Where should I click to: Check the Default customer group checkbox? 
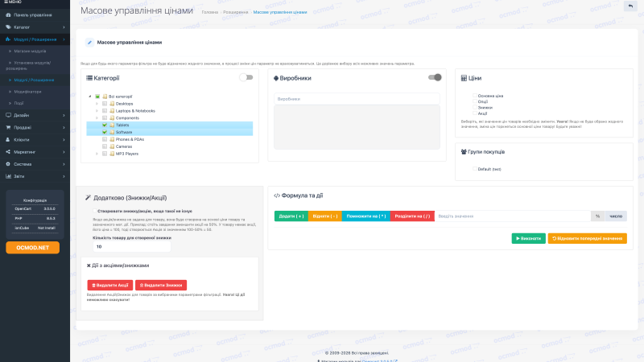pos(474,169)
